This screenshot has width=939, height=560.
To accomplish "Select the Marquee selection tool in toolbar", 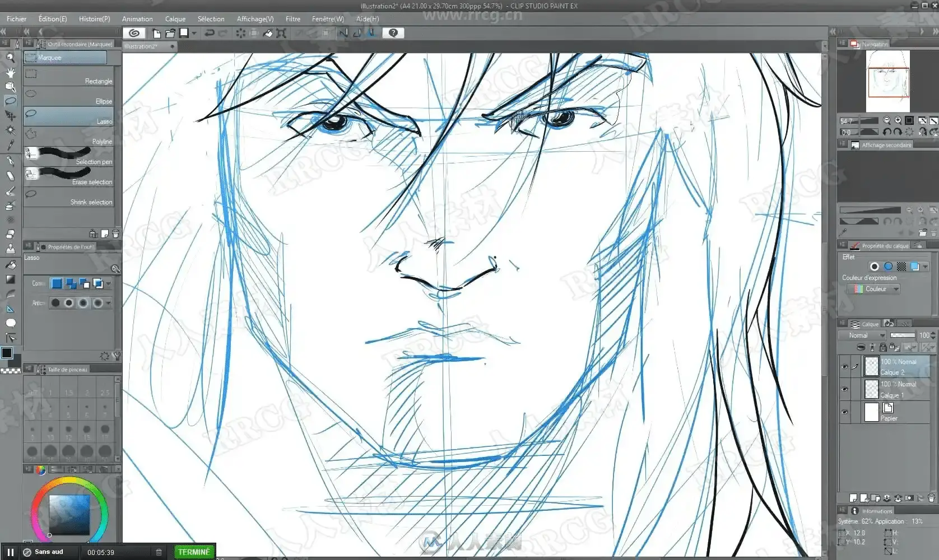I will tap(10, 101).
